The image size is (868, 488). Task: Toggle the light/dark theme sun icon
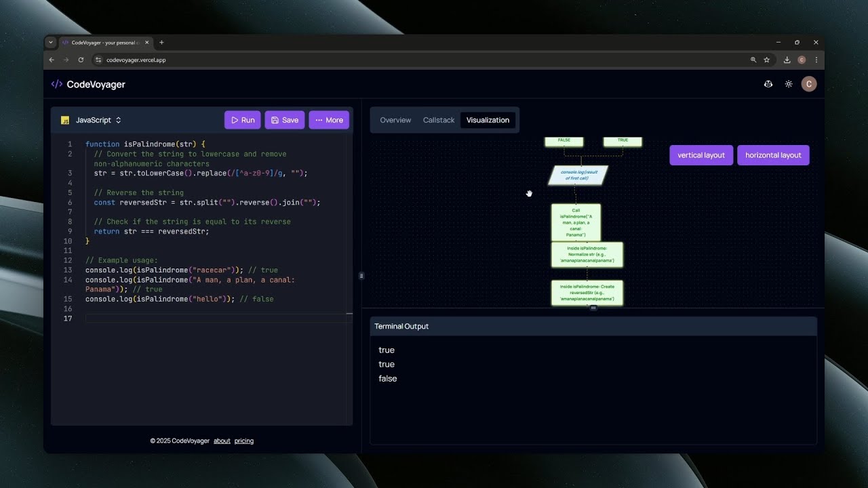coord(789,84)
